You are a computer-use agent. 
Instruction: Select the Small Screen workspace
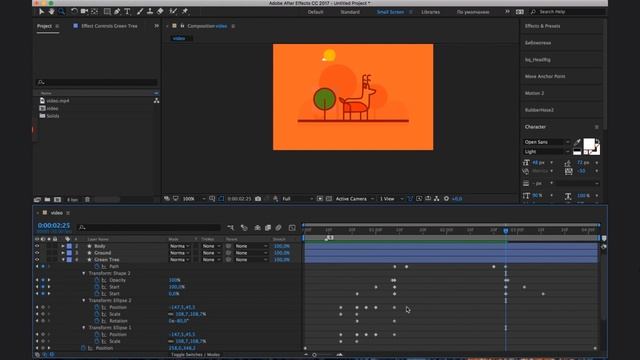coord(390,12)
